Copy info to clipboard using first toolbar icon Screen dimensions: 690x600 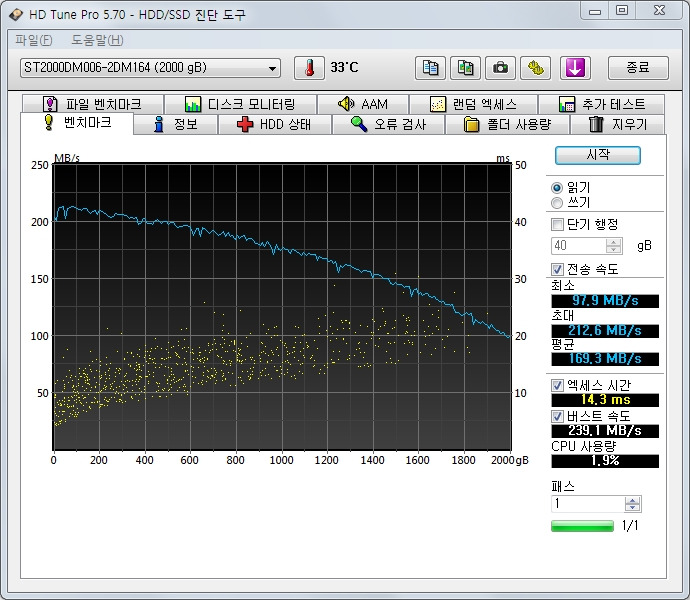pyautogui.click(x=430, y=68)
